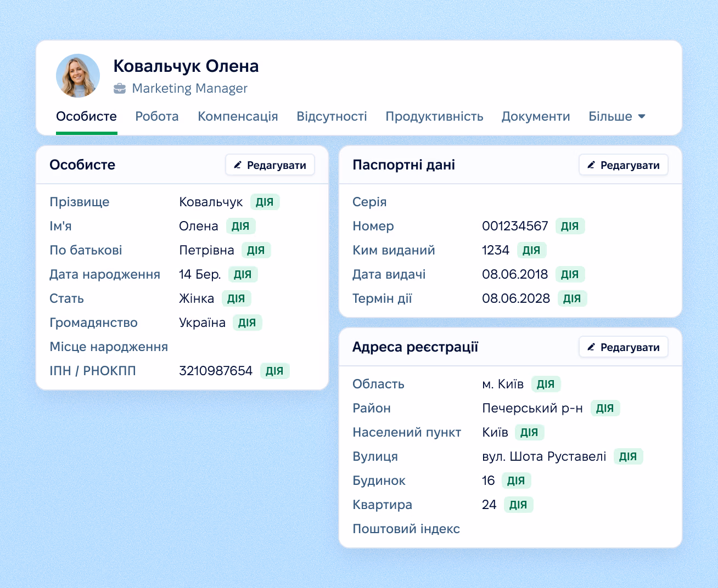Click Редагувати in Паспортні дані card
The height and width of the screenshot is (588, 718).
(624, 165)
